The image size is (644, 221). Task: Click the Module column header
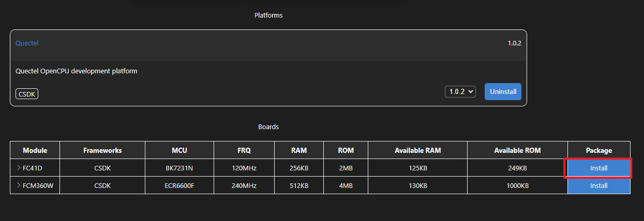coord(35,150)
